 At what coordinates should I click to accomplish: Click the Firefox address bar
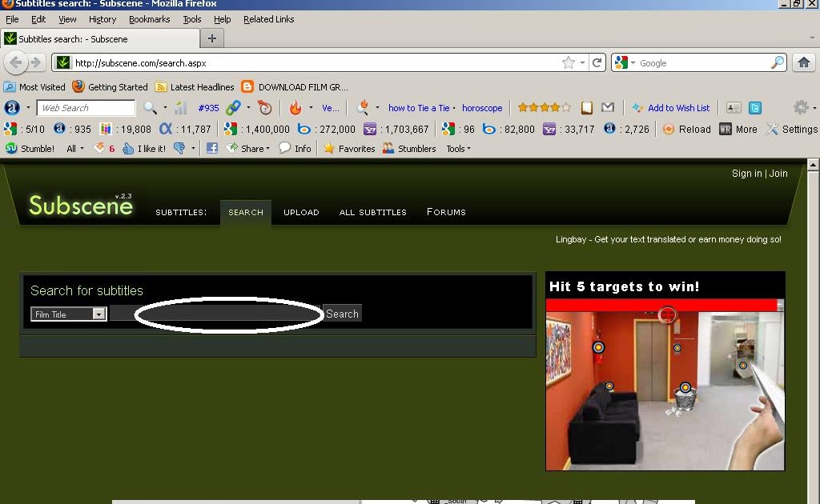pyautogui.click(x=314, y=62)
